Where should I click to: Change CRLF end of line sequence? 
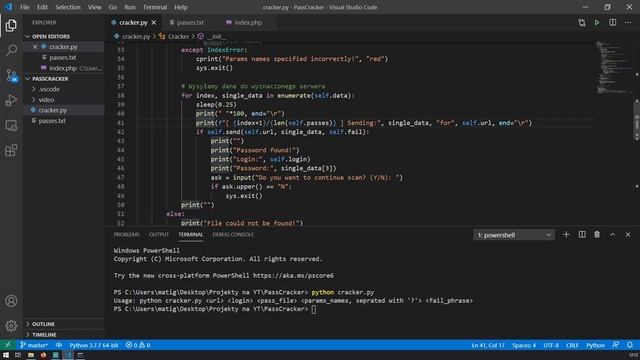572,345
